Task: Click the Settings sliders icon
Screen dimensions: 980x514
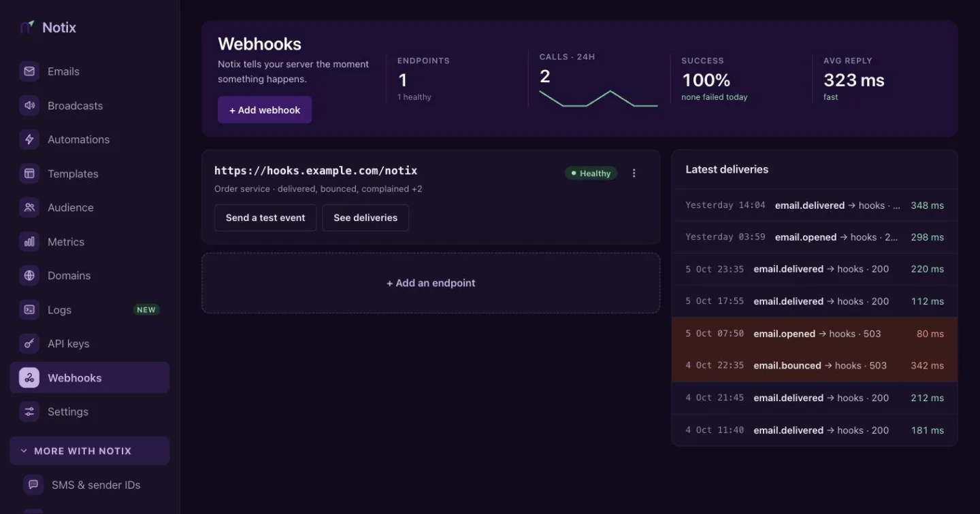Action: point(29,411)
